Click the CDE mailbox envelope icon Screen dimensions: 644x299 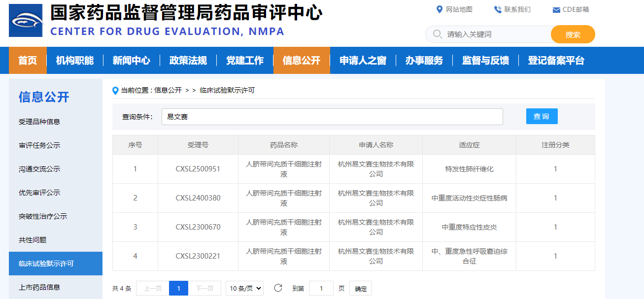556,10
